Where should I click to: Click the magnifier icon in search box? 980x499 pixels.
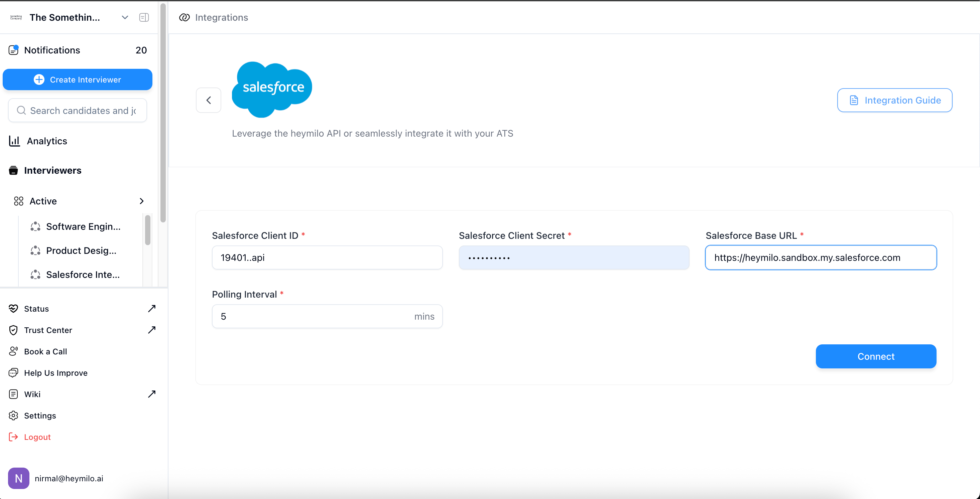point(21,110)
